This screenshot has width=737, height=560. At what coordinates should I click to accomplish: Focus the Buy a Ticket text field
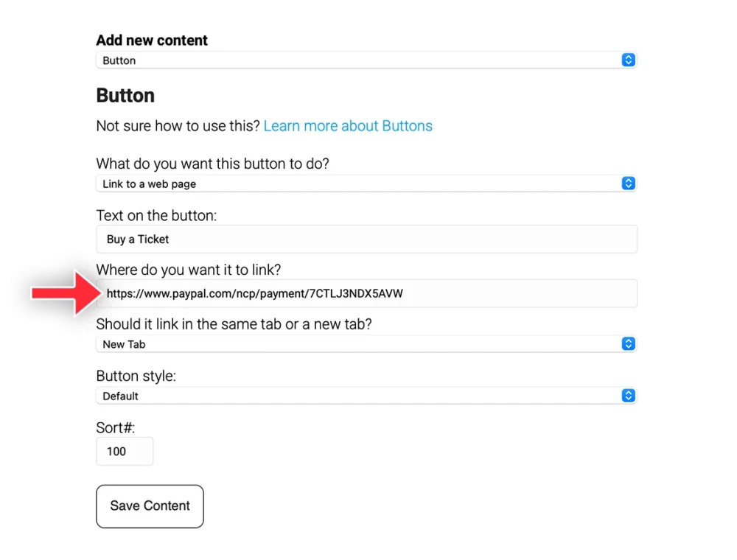point(366,239)
